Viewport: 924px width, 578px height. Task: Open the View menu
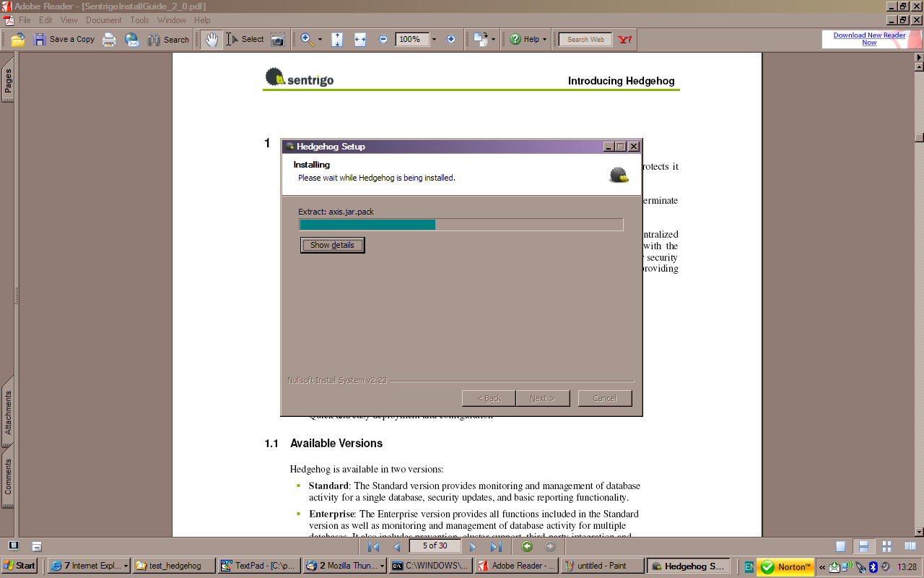69,20
